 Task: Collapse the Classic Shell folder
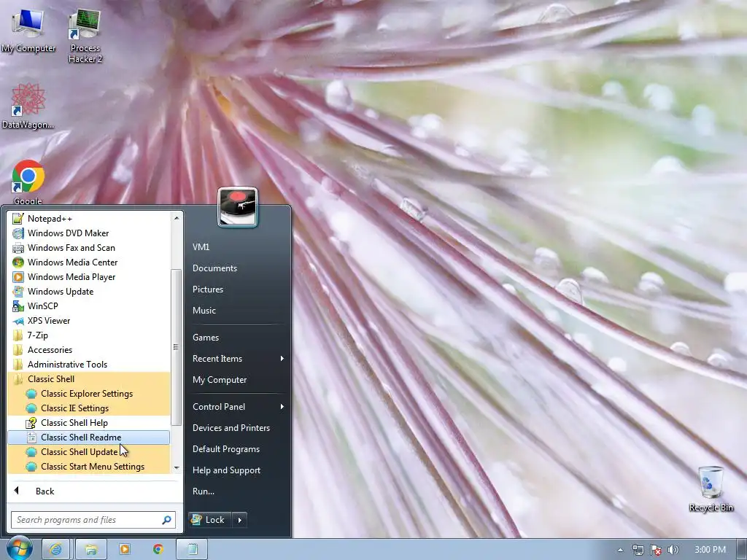pos(88,379)
